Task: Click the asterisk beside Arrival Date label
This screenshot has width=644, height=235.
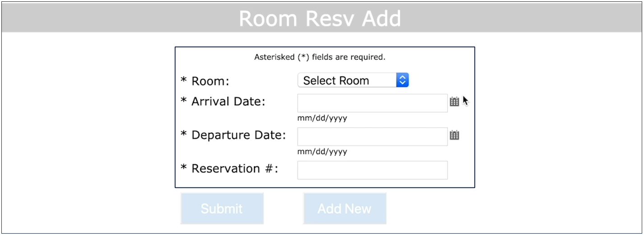Action: point(184,101)
